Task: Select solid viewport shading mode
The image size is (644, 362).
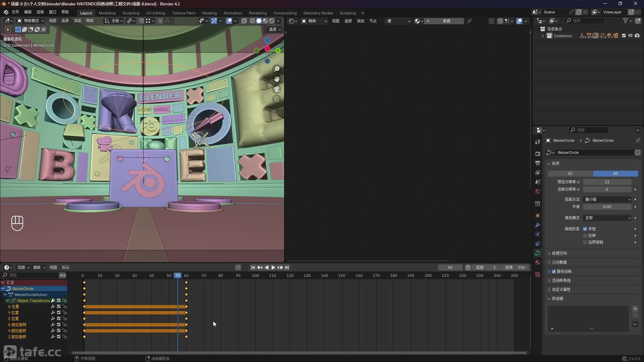Action: [259, 21]
